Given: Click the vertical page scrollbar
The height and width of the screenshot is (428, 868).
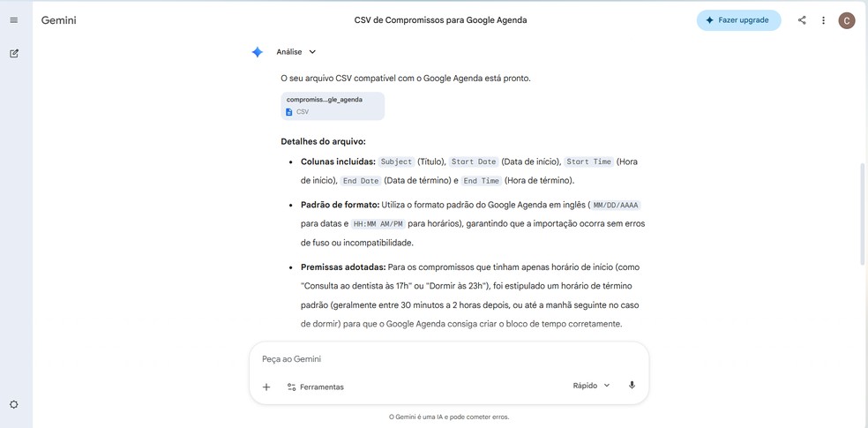Looking at the screenshot, I should (863, 216).
